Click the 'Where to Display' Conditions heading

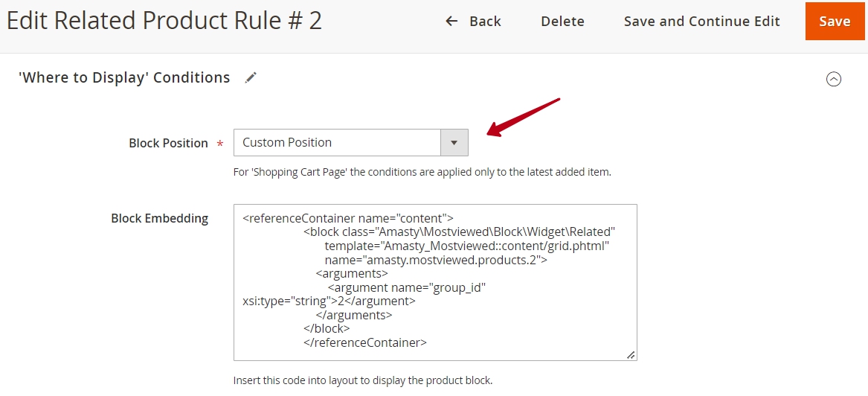[124, 77]
